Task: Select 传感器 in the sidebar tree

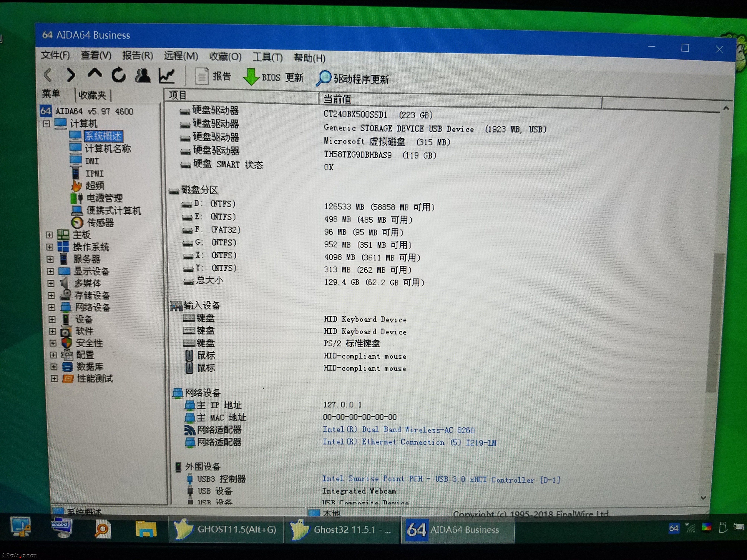Action: pyautogui.click(x=100, y=222)
